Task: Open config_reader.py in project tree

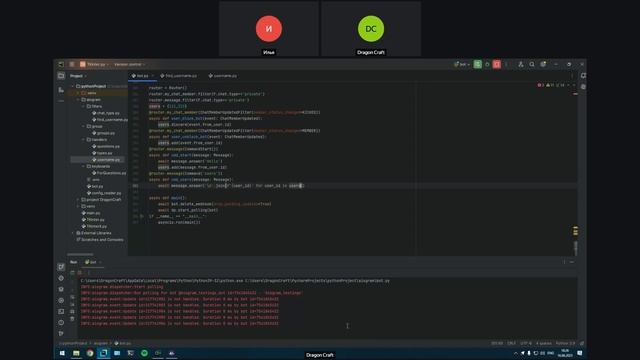Action: point(104,193)
